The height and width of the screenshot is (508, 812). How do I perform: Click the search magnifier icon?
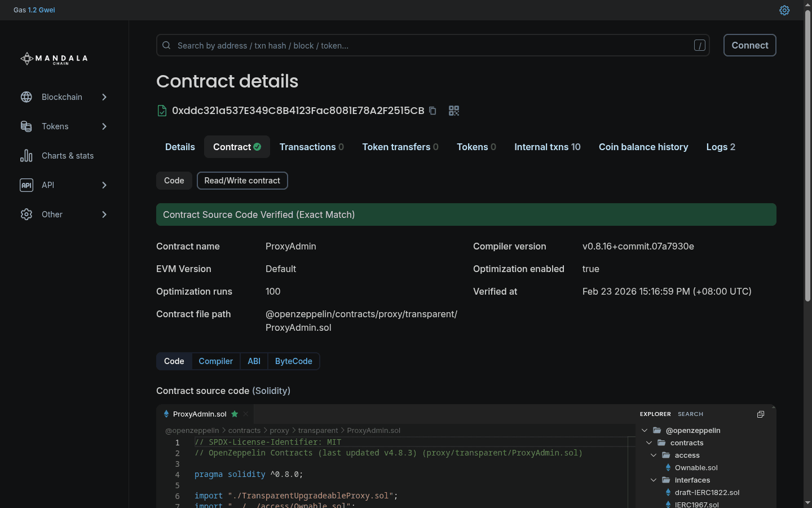pos(166,45)
